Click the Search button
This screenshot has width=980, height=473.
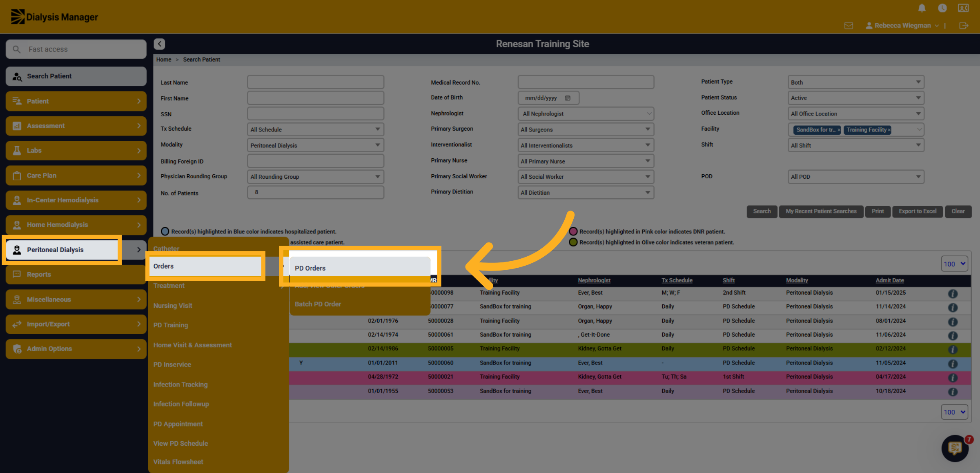coord(762,211)
